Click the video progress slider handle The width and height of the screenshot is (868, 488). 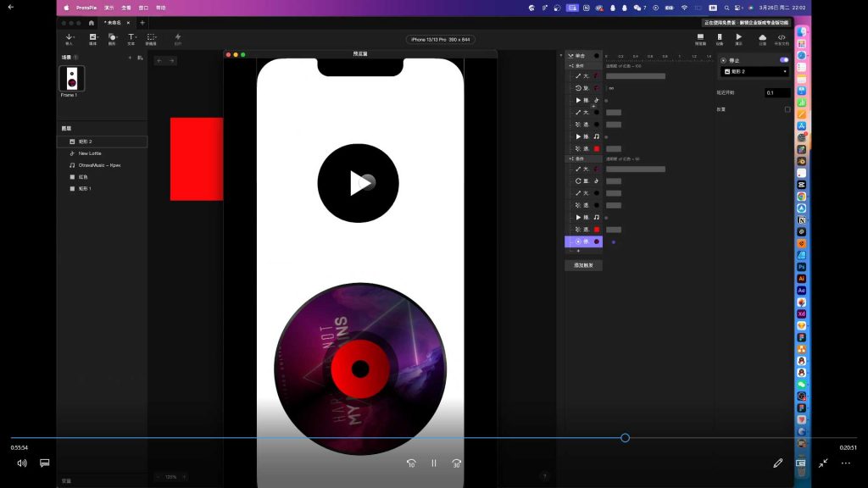click(625, 438)
